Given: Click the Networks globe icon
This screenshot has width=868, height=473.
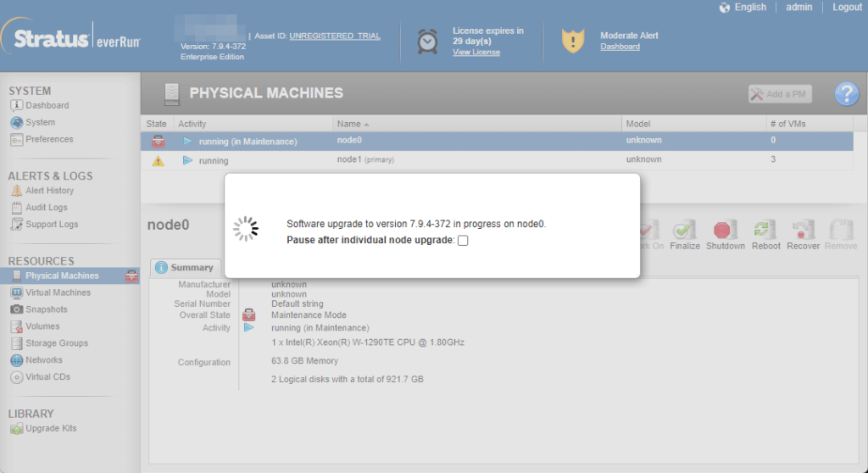Looking at the screenshot, I should pyautogui.click(x=17, y=360).
